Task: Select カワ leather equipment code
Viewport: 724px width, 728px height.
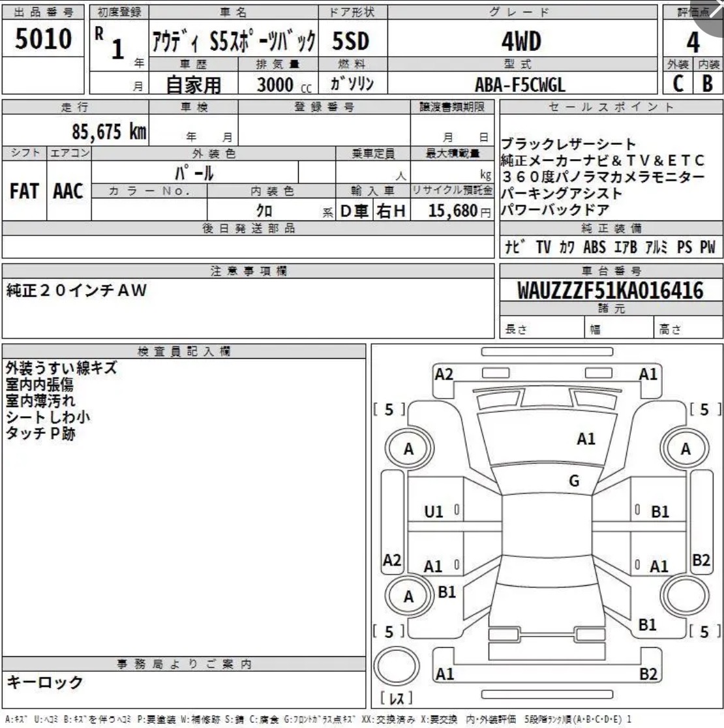Action: (567, 247)
